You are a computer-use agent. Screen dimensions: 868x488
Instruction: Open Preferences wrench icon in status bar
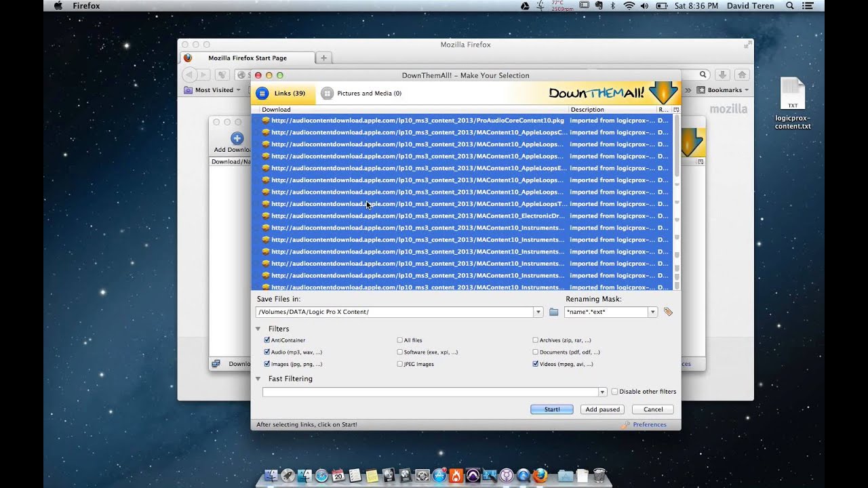click(x=626, y=425)
